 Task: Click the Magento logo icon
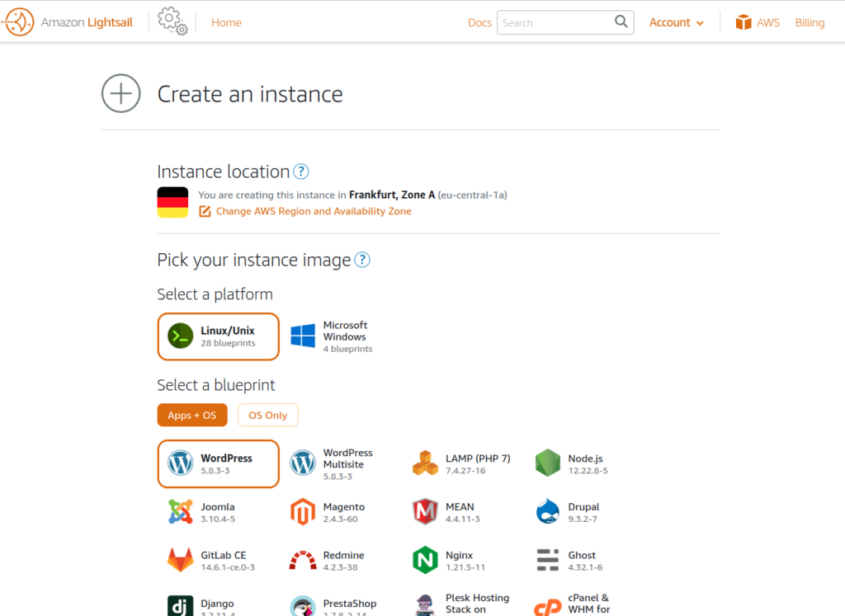(303, 511)
